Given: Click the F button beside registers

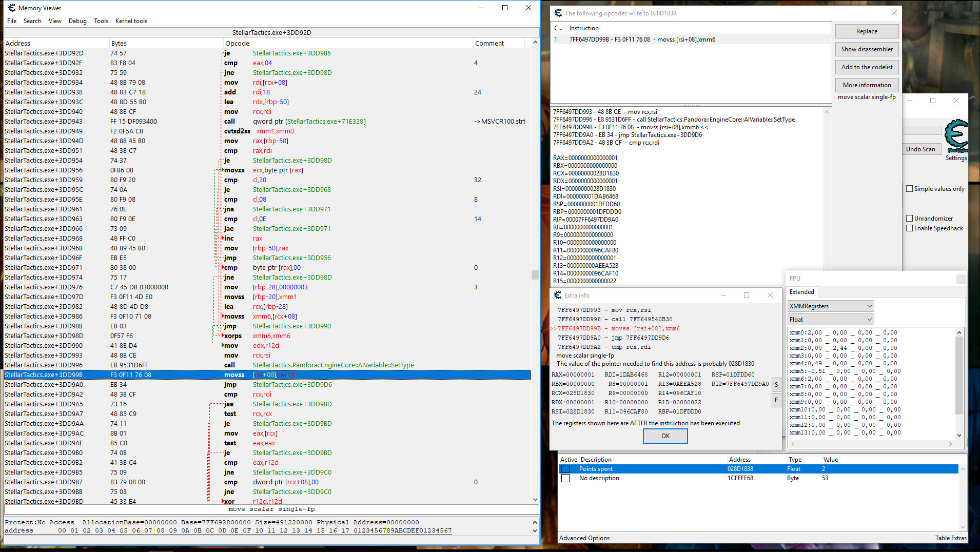Looking at the screenshot, I should [x=776, y=400].
